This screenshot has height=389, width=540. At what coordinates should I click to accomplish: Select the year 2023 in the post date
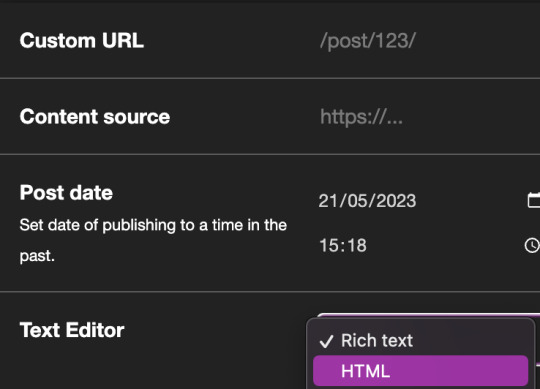point(396,201)
